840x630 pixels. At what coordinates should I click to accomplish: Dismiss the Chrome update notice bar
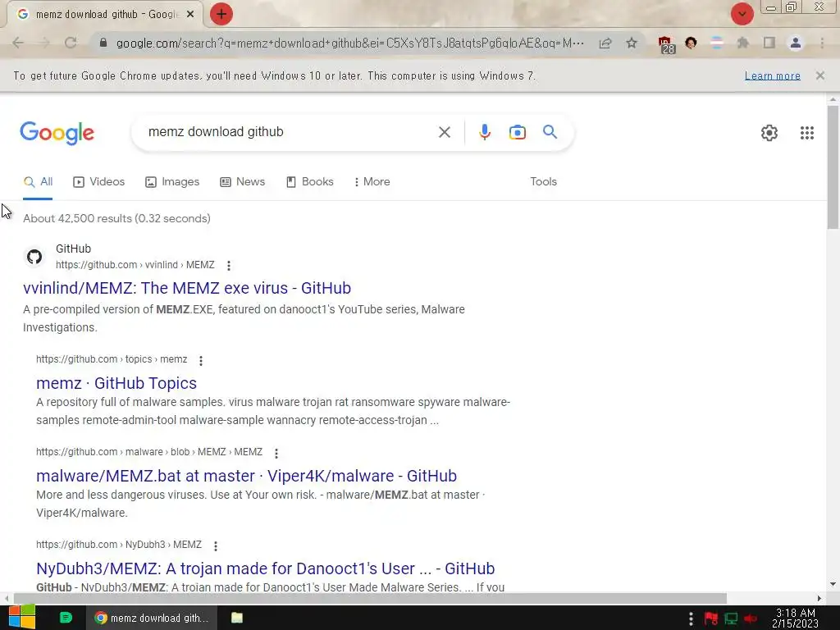(x=820, y=75)
